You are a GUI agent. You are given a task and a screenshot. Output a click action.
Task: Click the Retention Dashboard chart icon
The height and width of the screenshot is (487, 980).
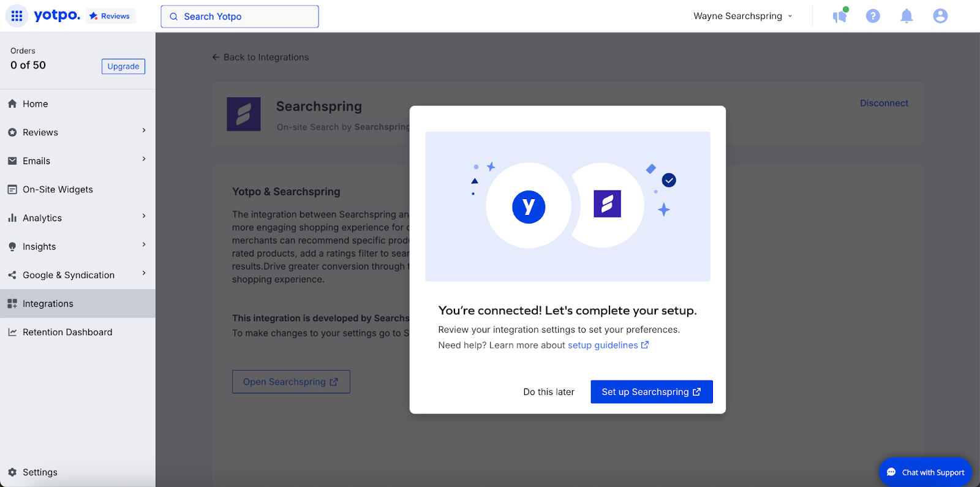(12, 332)
